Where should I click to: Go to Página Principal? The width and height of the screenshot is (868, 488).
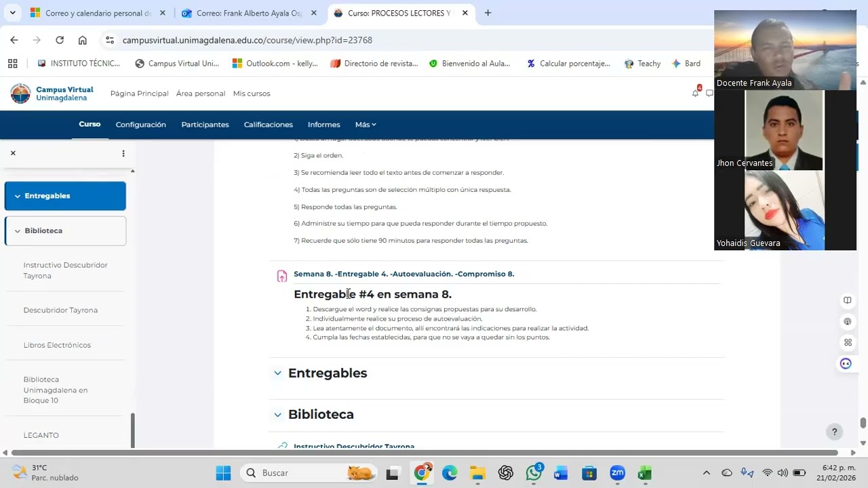(139, 94)
